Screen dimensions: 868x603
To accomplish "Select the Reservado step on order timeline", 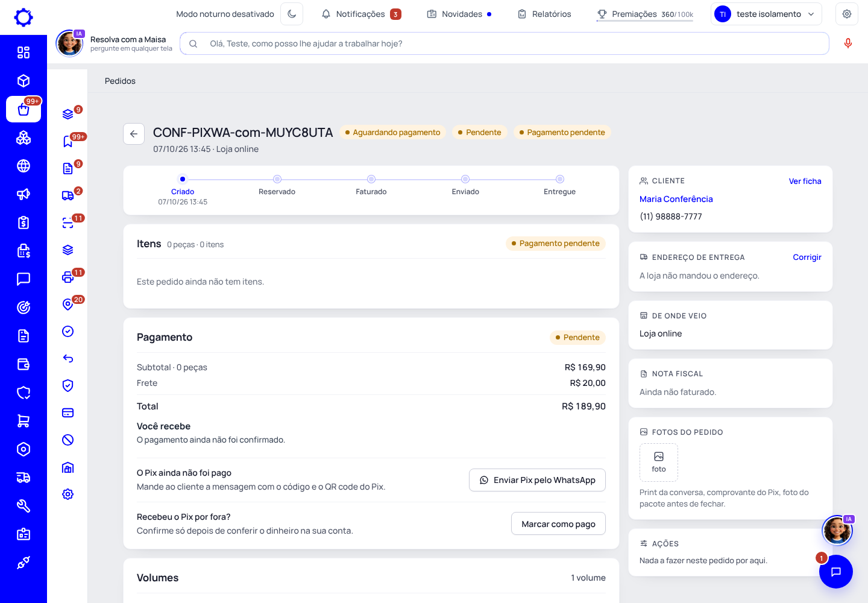I will pos(277,185).
